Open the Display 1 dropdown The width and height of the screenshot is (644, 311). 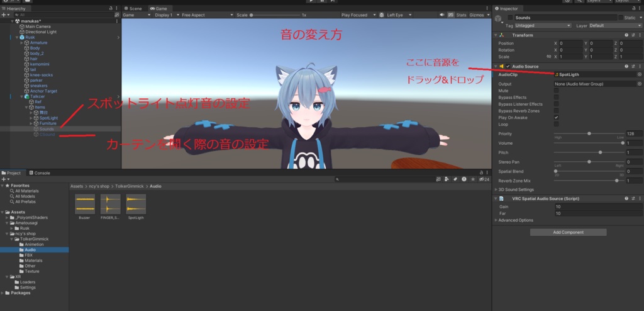click(x=167, y=15)
